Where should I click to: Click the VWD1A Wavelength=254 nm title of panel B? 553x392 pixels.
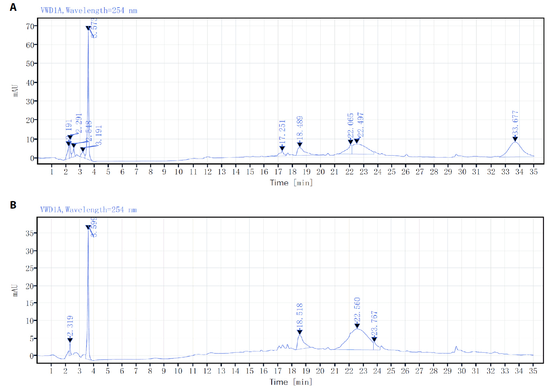point(88,209)
